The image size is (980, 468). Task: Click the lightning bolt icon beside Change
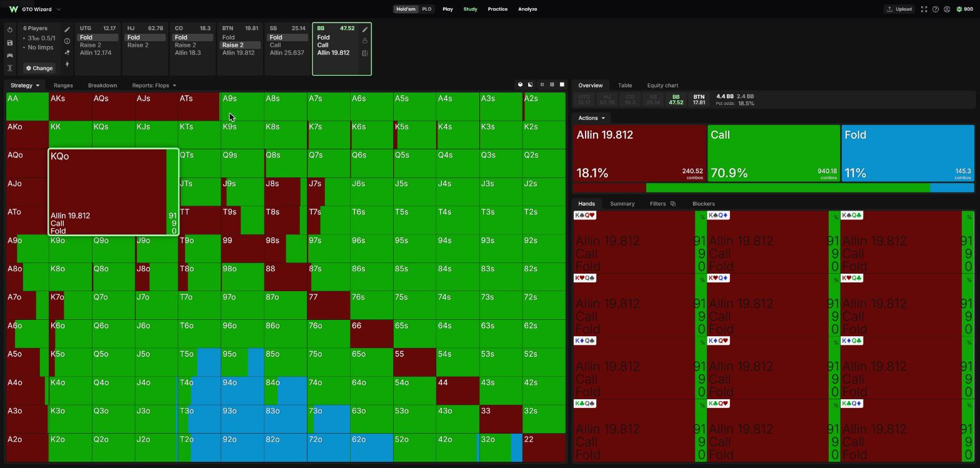tap(67, 64)
